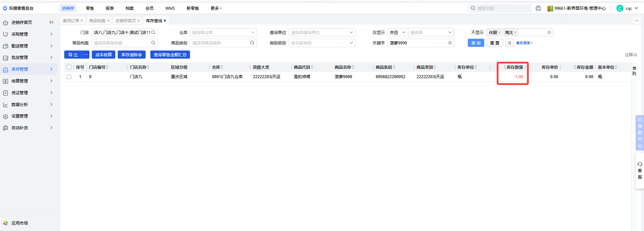Open the 档案 top menu
The width and height of the screenshot is (644, 231).
pyautogui.click(x=129, y=8)
